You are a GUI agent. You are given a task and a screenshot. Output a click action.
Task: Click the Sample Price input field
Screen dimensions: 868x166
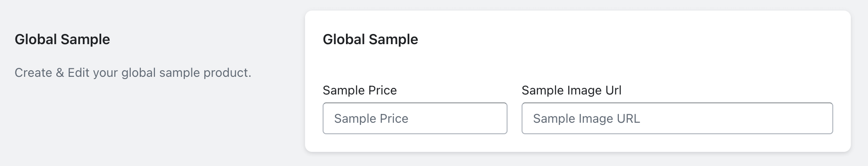click(415, 118)
